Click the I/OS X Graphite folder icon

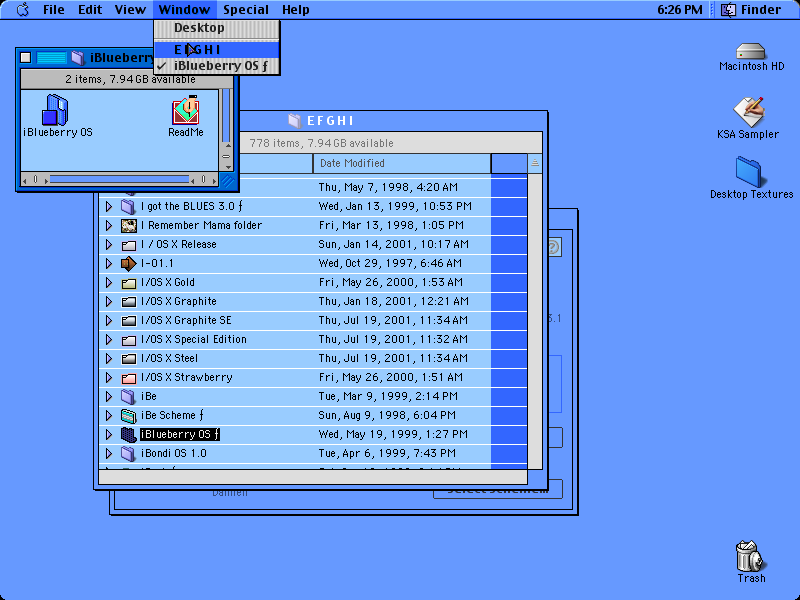(129, 302)
